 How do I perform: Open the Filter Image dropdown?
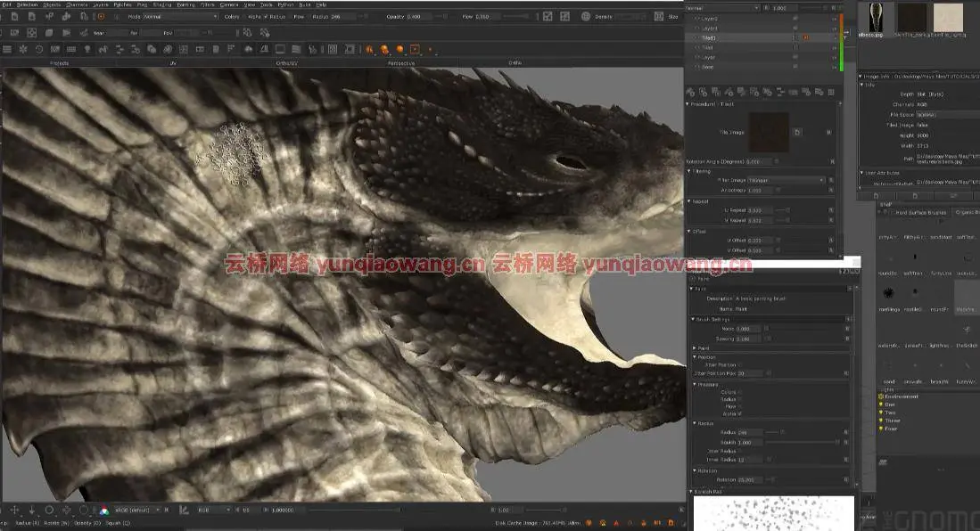click(786, 180)
